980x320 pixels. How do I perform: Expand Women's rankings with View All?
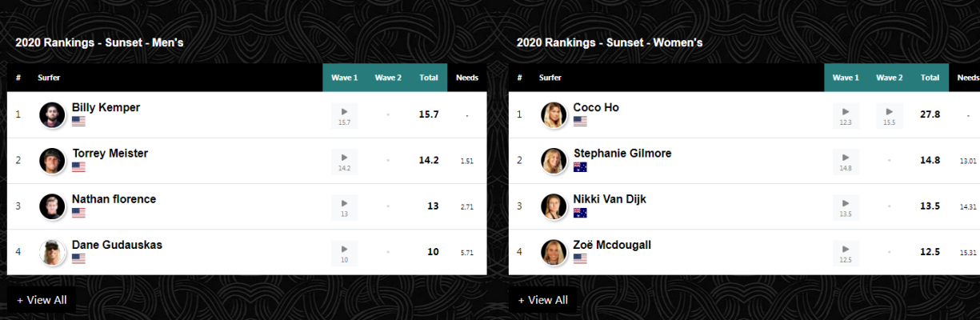(543, 300)
